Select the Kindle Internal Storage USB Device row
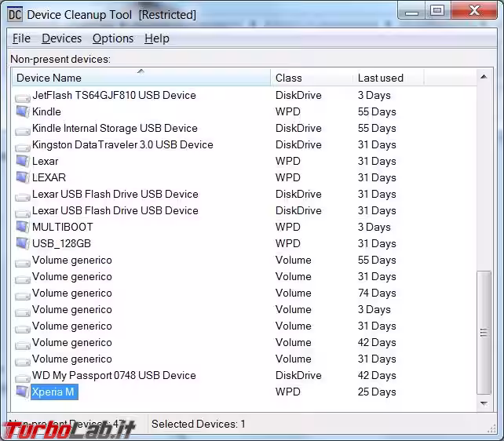Viewport: 504px width, 441px height. pyautogui.click(x=115, y=128)
